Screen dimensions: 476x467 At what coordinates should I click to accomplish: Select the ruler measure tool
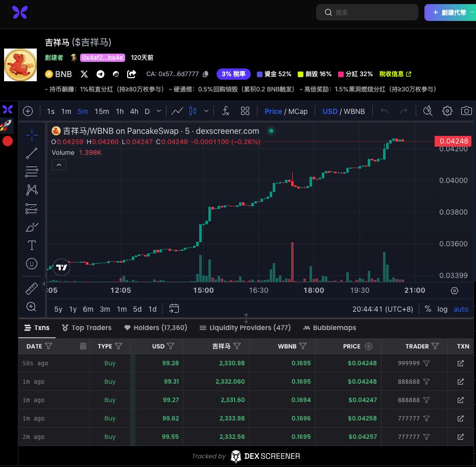click(32, 289)
